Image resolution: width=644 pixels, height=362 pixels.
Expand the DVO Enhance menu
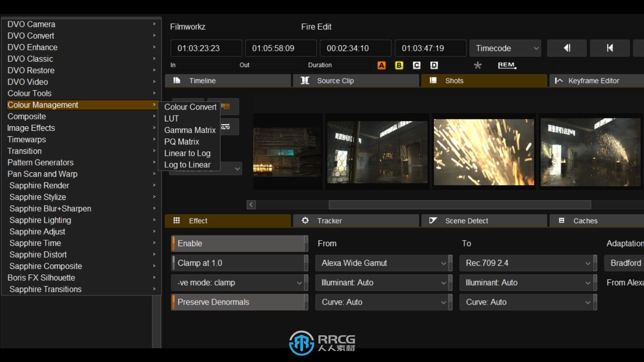82,47
